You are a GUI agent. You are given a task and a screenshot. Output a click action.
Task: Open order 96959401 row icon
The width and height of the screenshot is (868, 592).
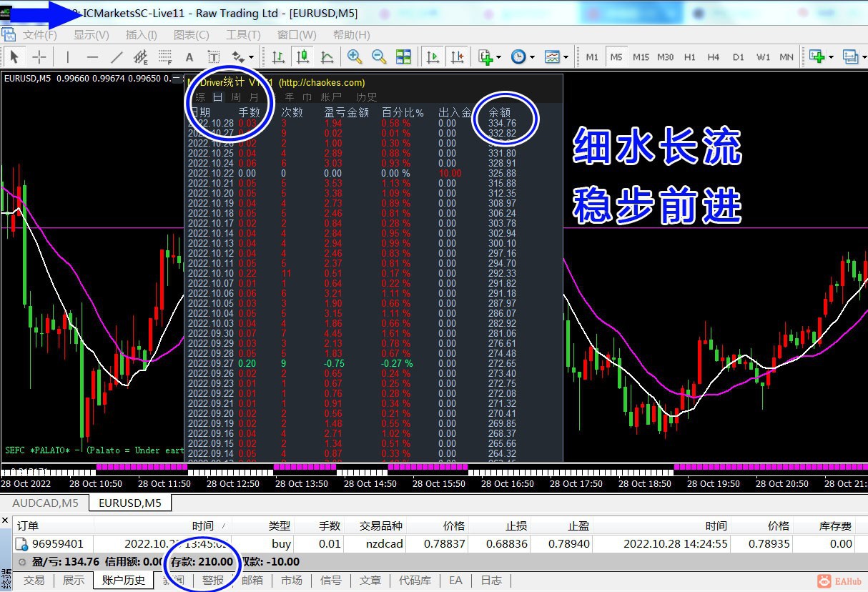pos(21,544)
